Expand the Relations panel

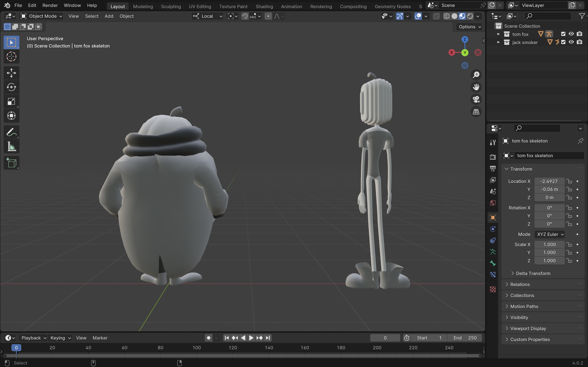[x=520, y=284]
